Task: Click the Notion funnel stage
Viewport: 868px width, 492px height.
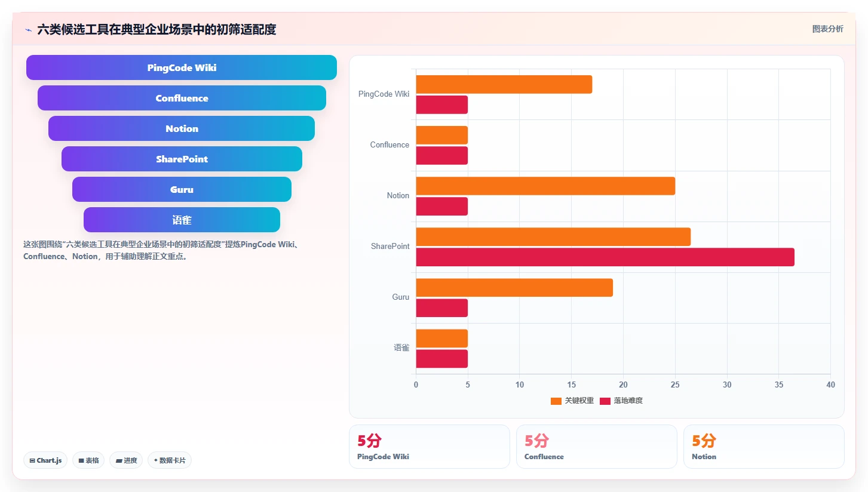Action: pos(182,128)
